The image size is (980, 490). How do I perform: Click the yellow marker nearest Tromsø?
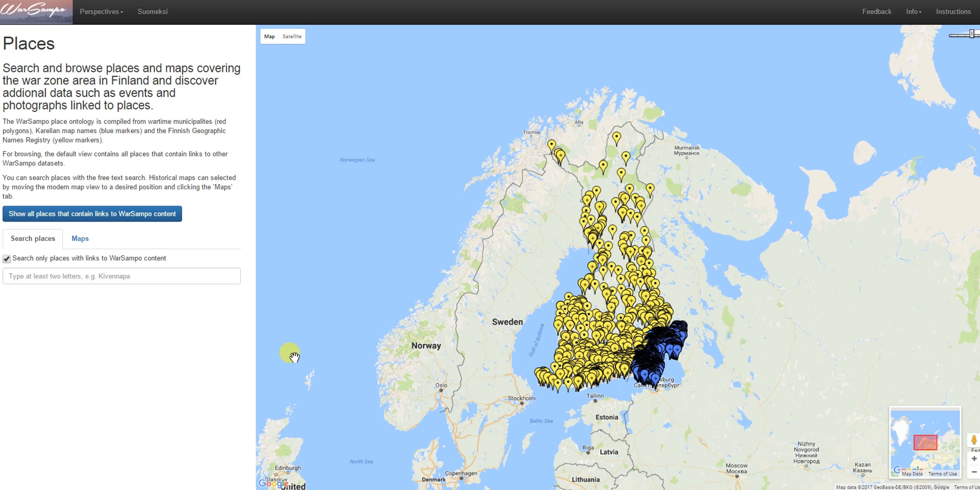552,146
